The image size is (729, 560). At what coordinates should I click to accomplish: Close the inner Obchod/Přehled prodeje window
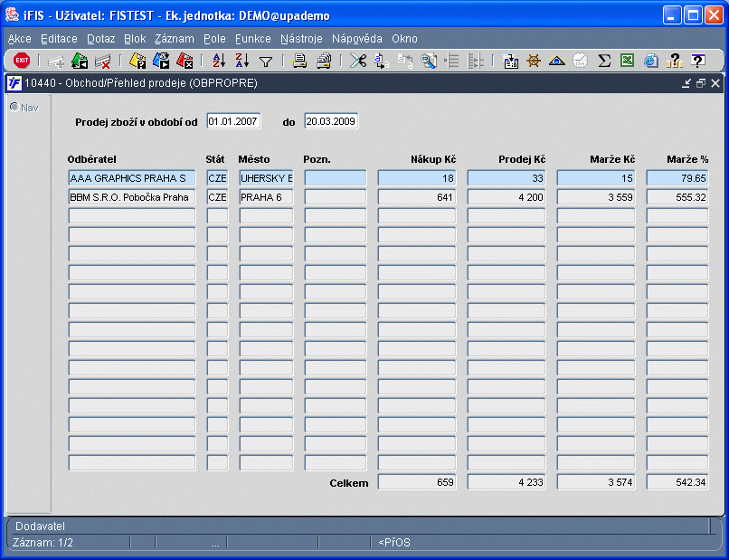tap(715, 83)
